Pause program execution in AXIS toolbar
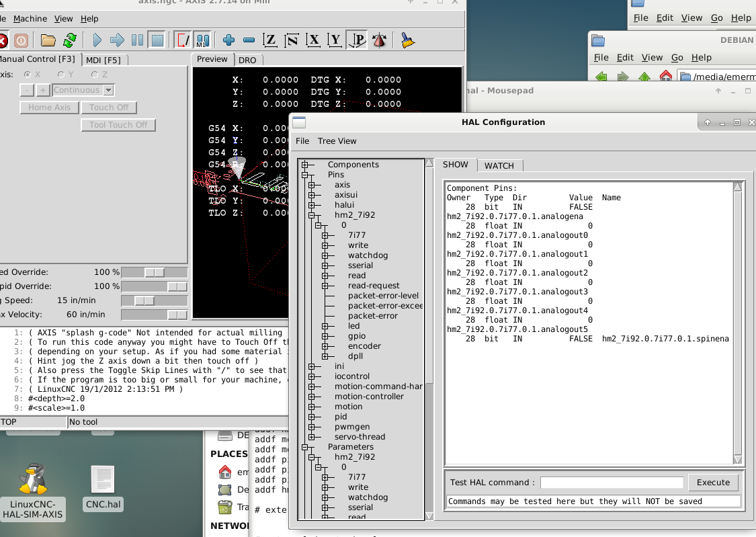756x537 pixels. (137, 40)
